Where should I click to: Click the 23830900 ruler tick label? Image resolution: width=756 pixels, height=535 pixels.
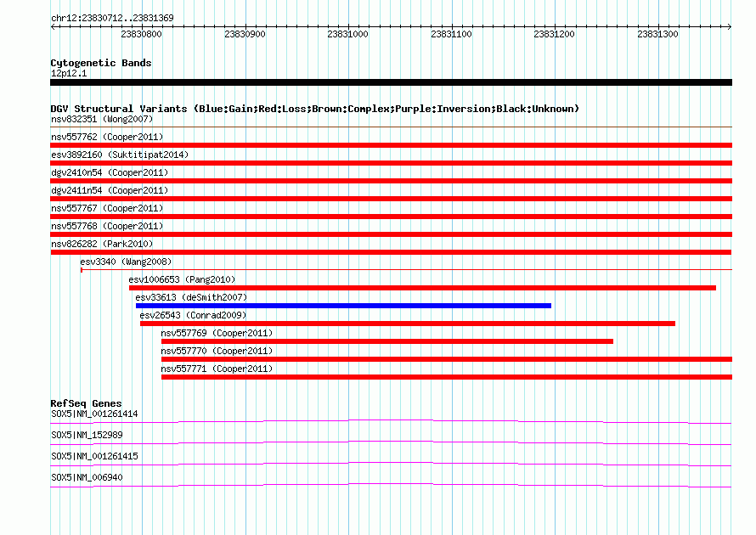(245, 34)
